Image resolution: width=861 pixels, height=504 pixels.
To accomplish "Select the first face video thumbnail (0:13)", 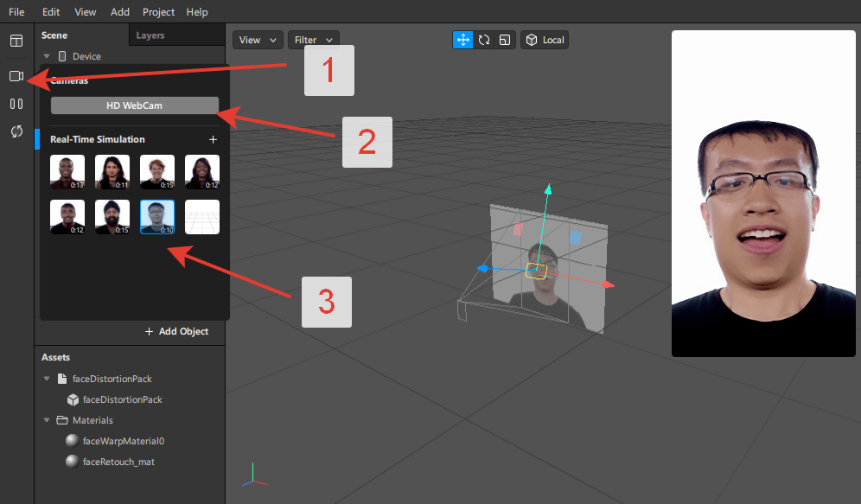I will click(67, 172).
